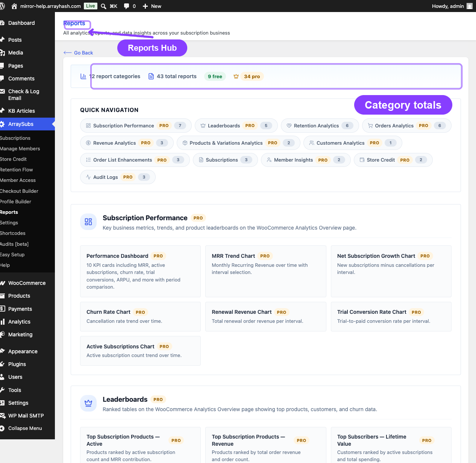The height and width of the screenshot is (463, 476).
Task: Click the WordPress logo icon
Action: click(x=2, y=6)
